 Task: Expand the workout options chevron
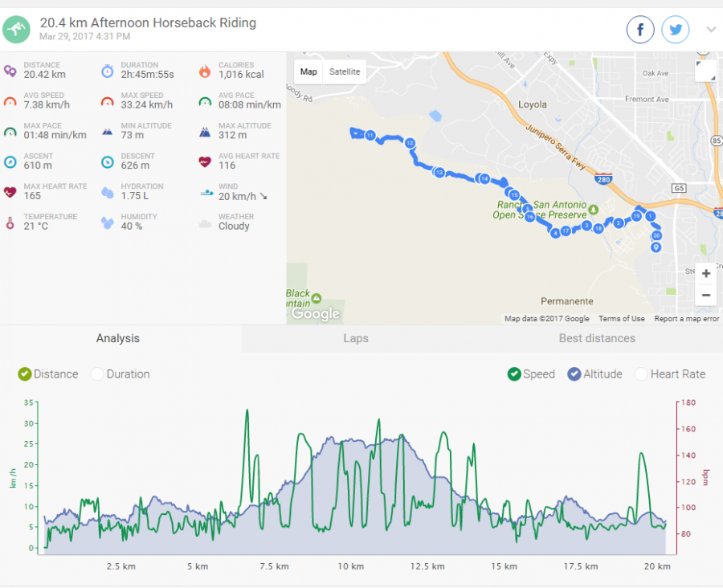tap(711, 31)
